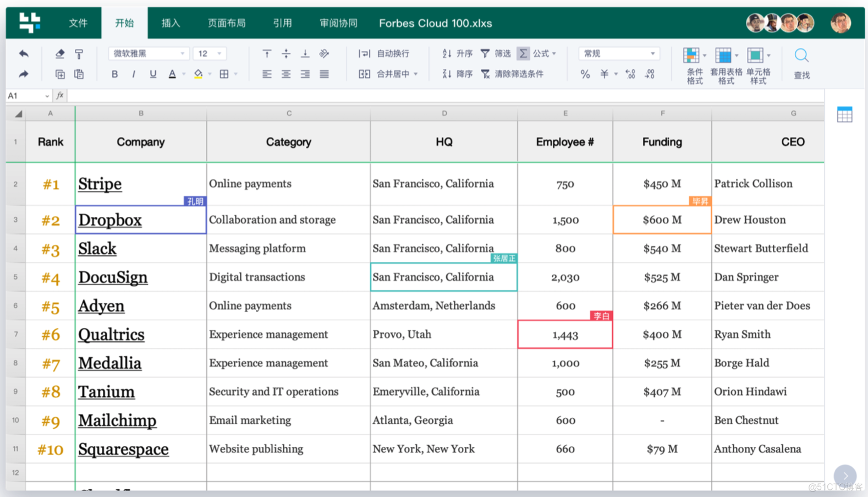Click the undo arrow icon
The width and height of the screenshot is (868, 497).
(24, 53)
